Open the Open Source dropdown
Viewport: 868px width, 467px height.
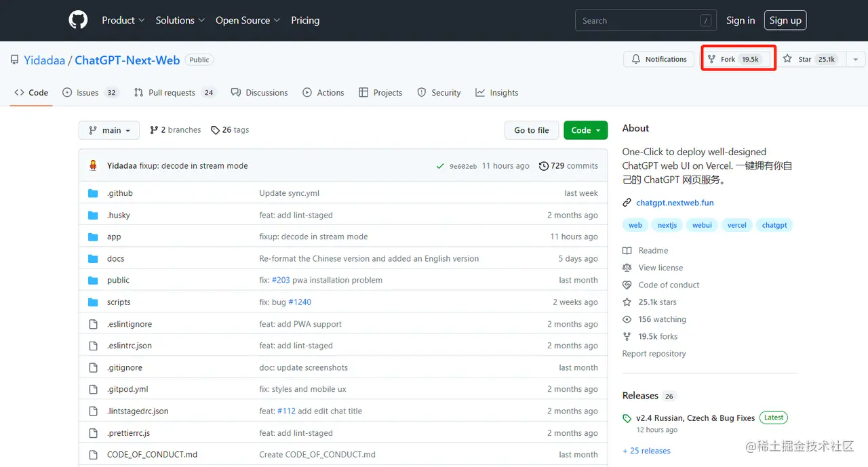pos(248,20)
